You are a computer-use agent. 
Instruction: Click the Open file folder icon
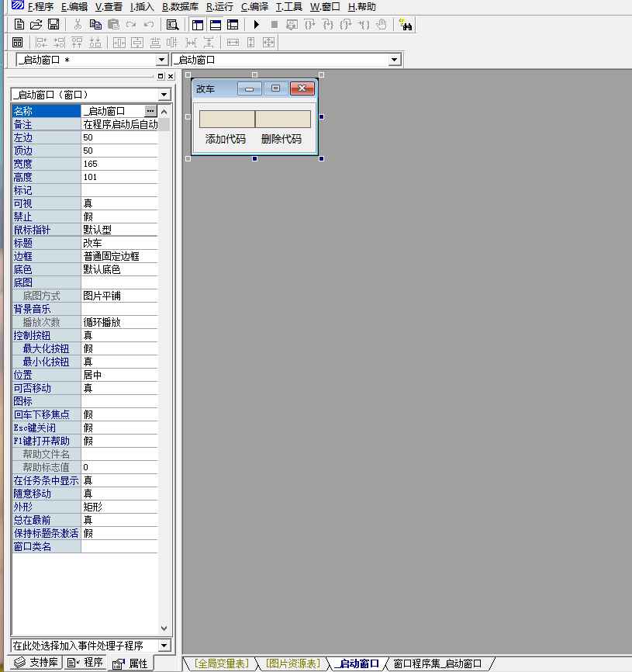tap(36, 24)
